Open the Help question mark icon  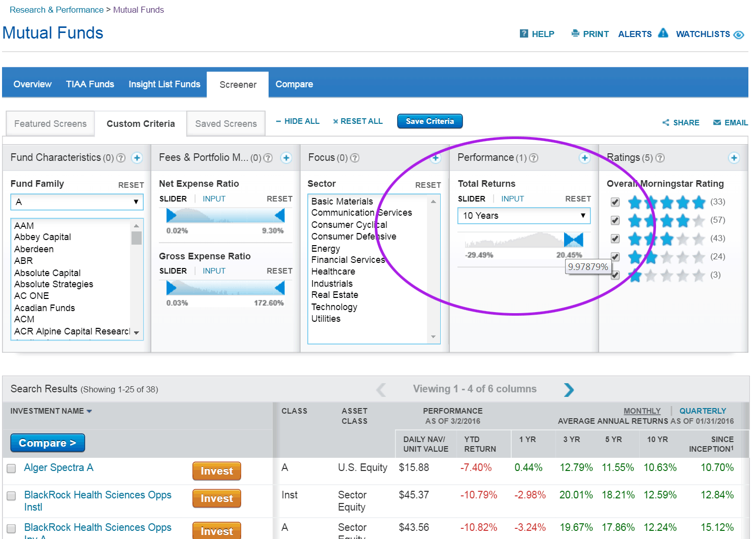point(523,33)
